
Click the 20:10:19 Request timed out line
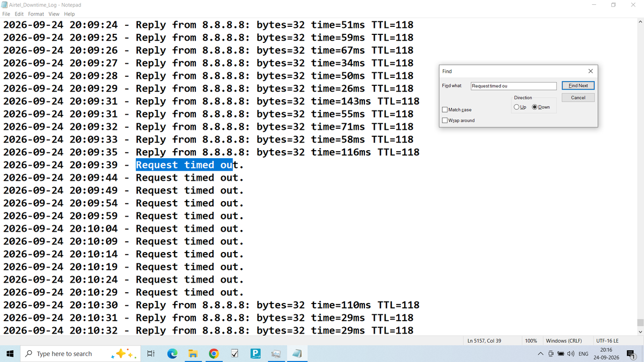(123, 267)
